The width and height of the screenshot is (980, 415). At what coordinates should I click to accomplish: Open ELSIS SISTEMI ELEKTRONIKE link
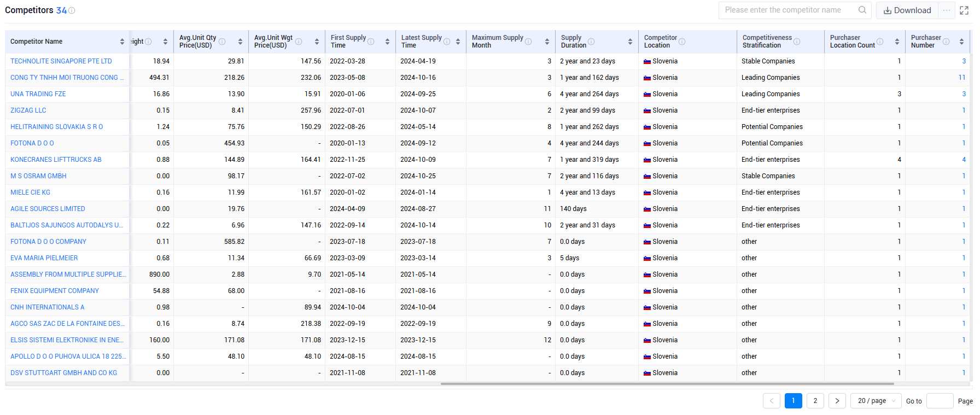(x=67, y=340)
